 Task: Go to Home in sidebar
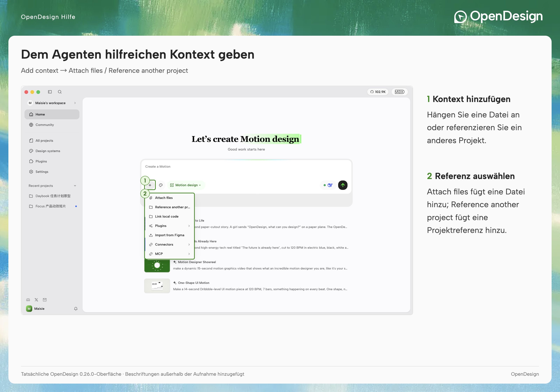pos(52,114)
